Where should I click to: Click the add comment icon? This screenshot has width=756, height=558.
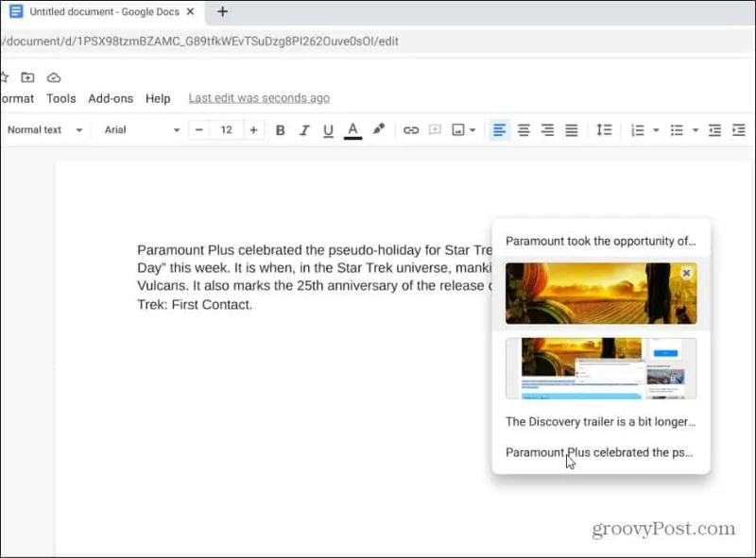pos(435,129)
